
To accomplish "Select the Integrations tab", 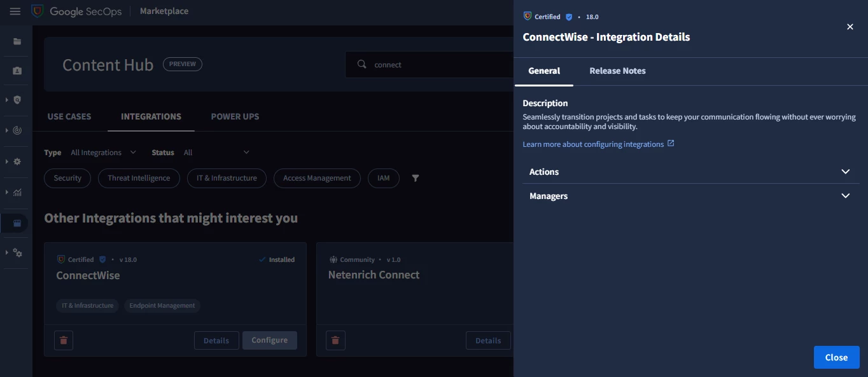I will tap(151, 116).
